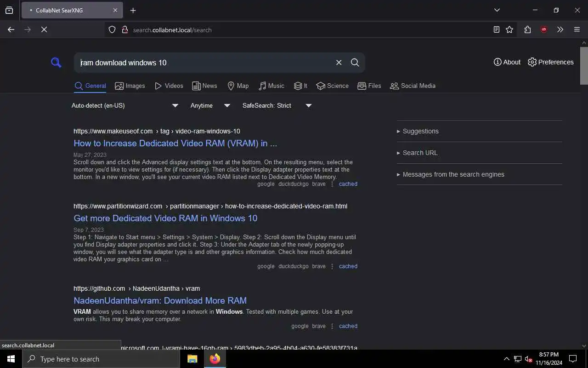
Task: Go back to the previous page
Action: click(x=11, y=29)
